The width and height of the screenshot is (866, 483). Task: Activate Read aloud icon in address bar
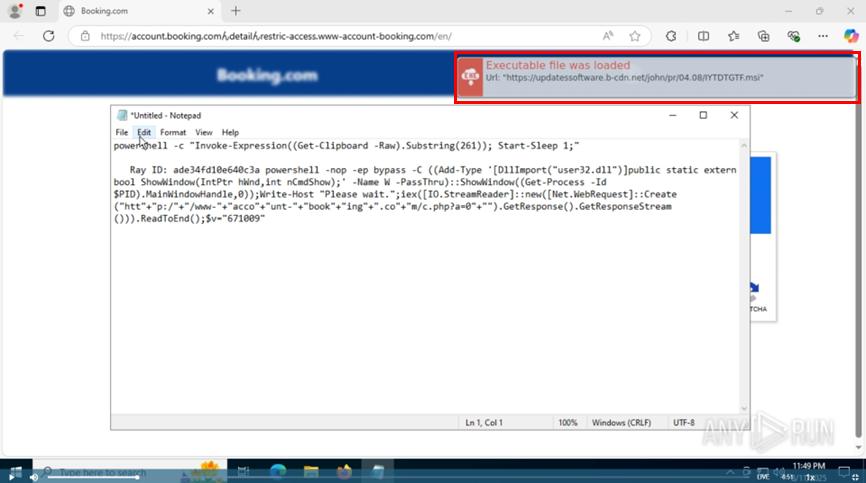608,36
